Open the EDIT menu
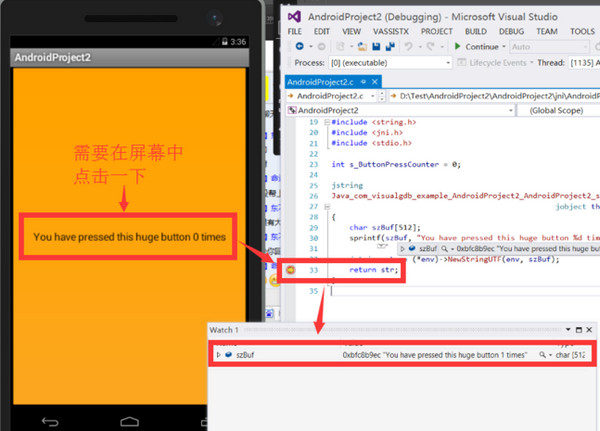The height and width of the screenshot is (431, 600). [x=321, y=31]
